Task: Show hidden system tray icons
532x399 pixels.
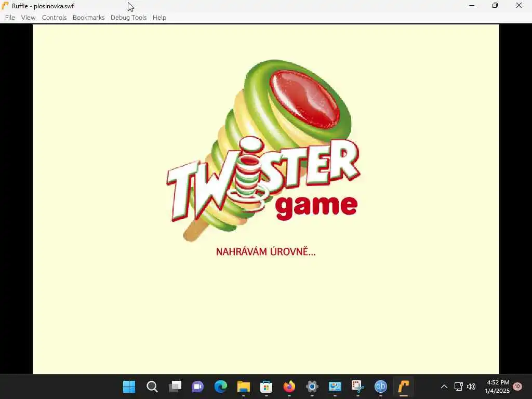Action: [444, 387]
